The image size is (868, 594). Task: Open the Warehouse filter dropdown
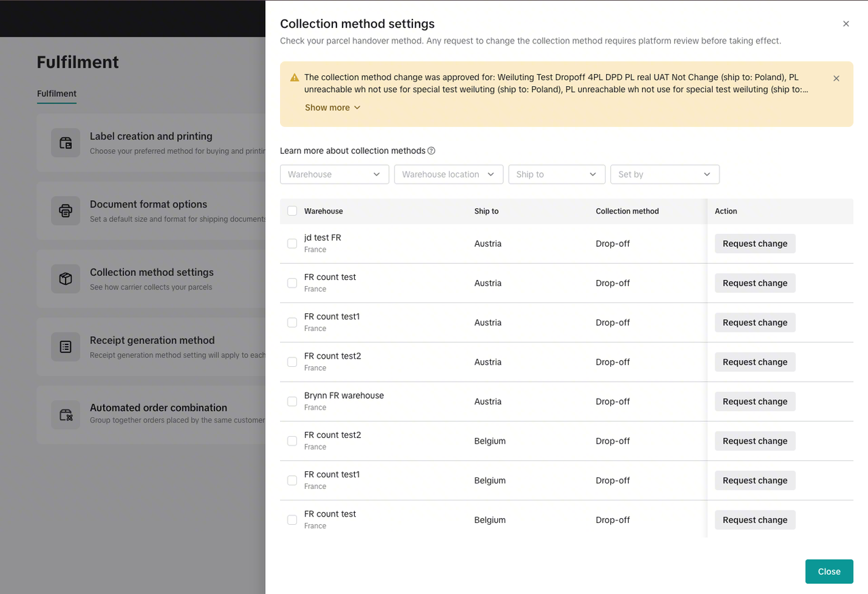[334, 174]
